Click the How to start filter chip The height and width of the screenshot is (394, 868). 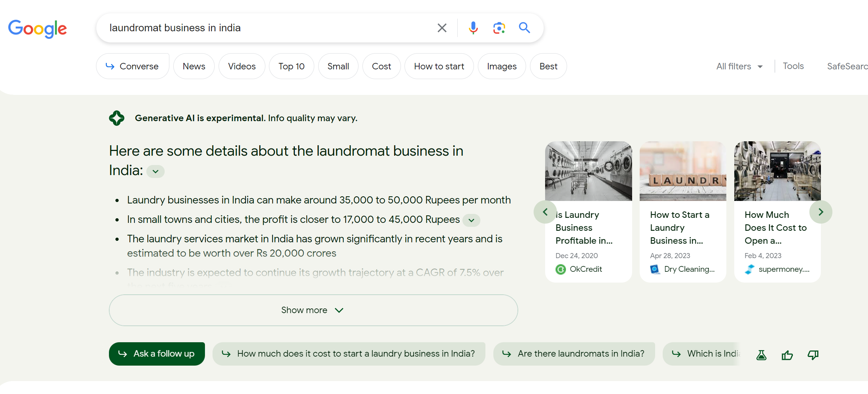click(x=439, y=67)
